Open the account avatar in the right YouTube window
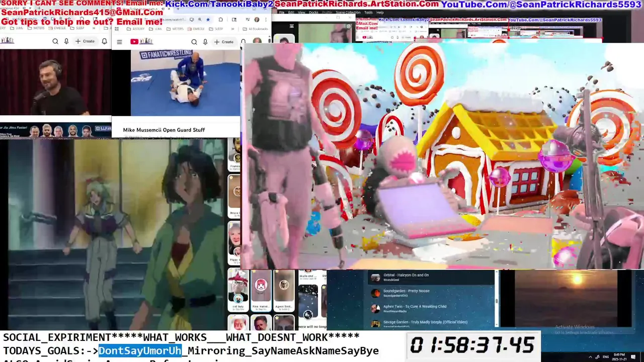Screen dimensions: 644x362 click(x=257, y=41)
